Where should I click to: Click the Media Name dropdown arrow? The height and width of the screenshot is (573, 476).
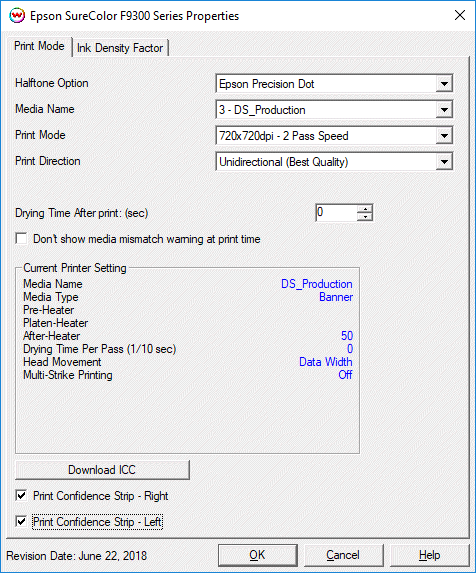pos(444,110)
